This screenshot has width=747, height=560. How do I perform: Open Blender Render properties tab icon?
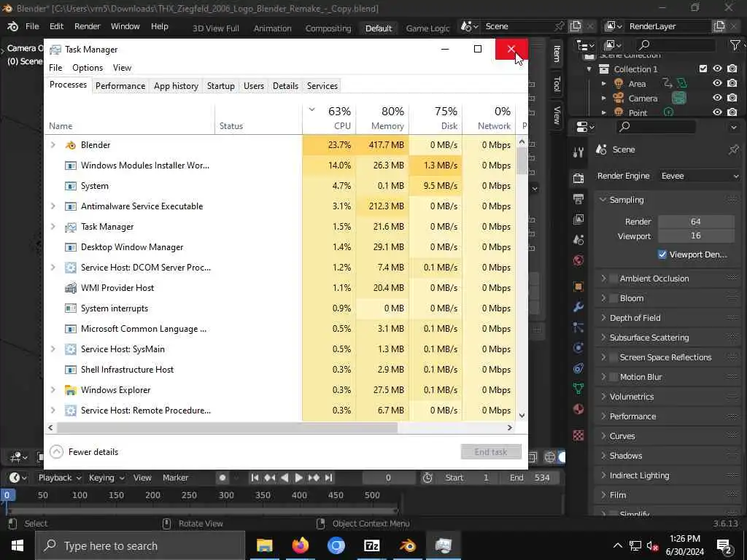(x=578, y=179)
